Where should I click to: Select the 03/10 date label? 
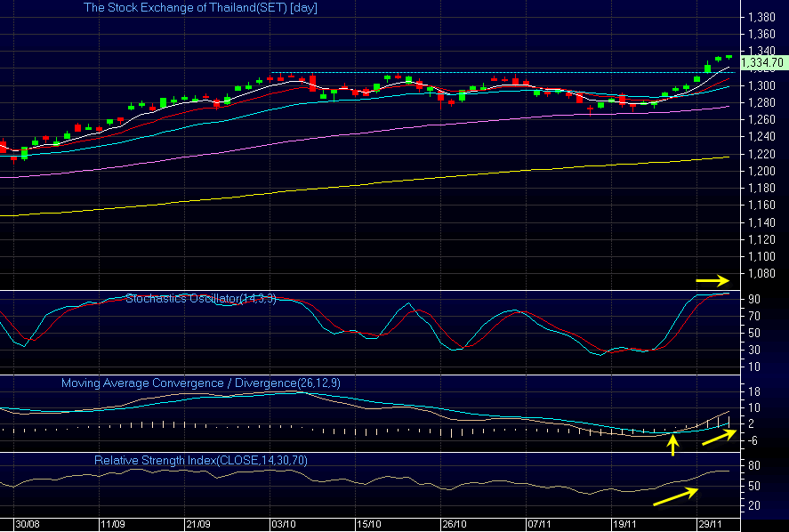[284, 524]
